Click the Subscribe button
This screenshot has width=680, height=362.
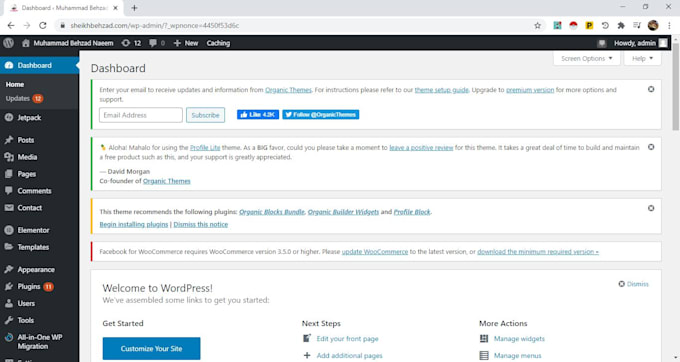pos(206,115)
